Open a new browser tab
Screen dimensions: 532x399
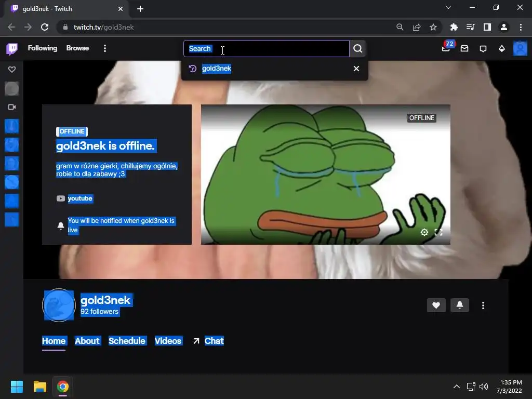(x=140, y=9)
